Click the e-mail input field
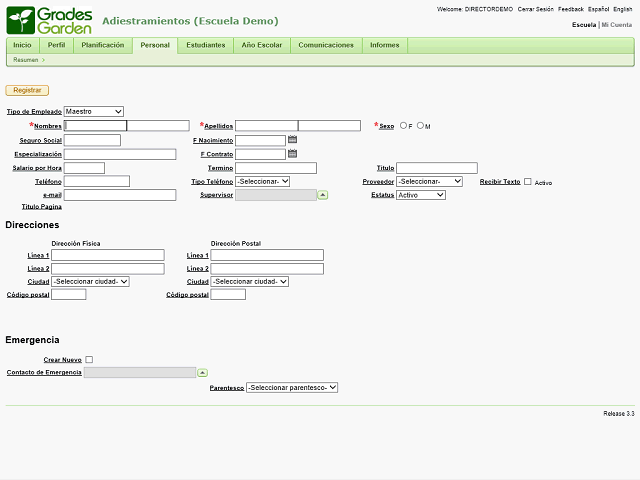Viewport: 640px width, 480px height. coord(120,195)
